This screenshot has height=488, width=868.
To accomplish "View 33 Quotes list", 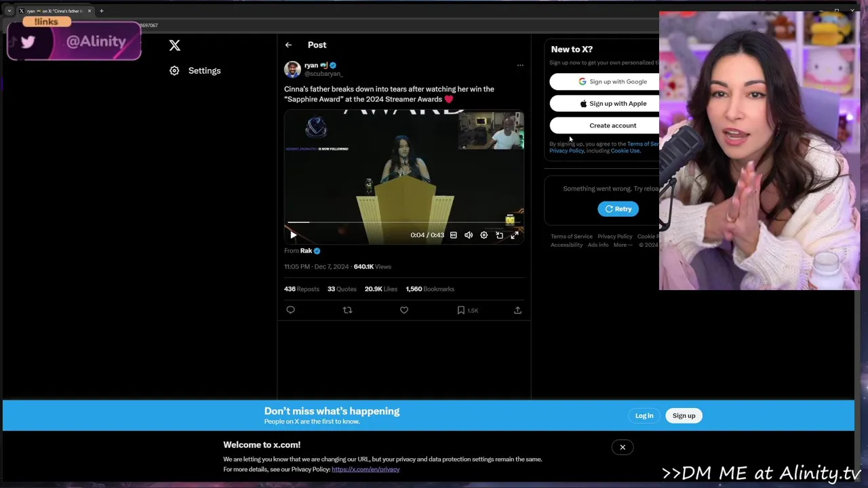I will pos(342,289).
